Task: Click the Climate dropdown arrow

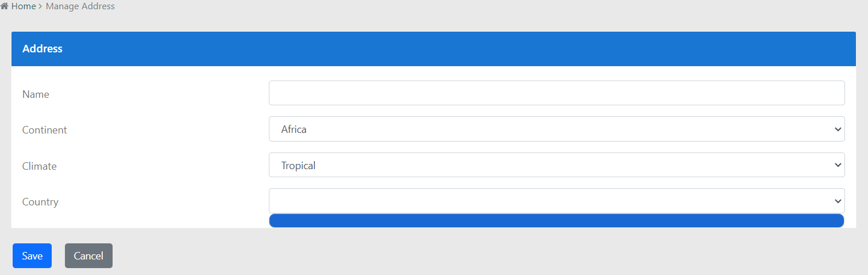Action: (836, 166)
